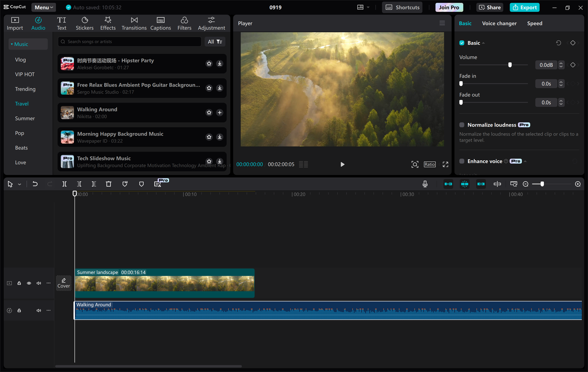Click the Split tool in timeline toolbar
Screen dimensions: 588x372
[64, 184]
